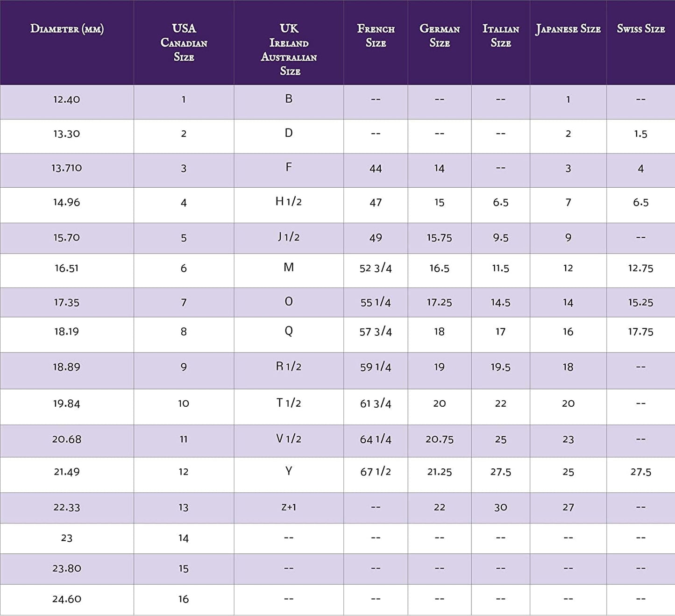
Task: Click the UK size Q cell
Action: pyautogui.click(x=289, y=331)
